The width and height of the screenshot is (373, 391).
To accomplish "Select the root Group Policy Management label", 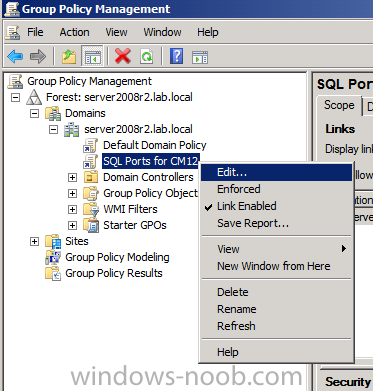I will (x=89, y=81).
